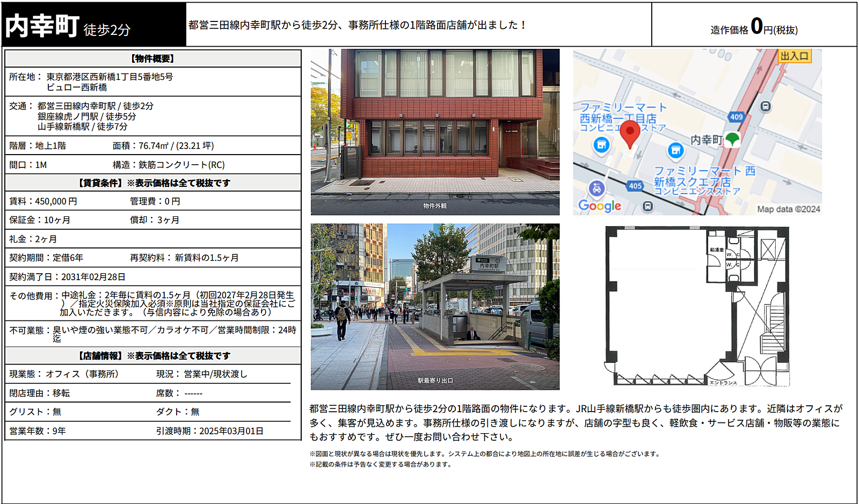859x504 pixels.
Task: Click the route 409 road badge
Action: coord(736,116)
